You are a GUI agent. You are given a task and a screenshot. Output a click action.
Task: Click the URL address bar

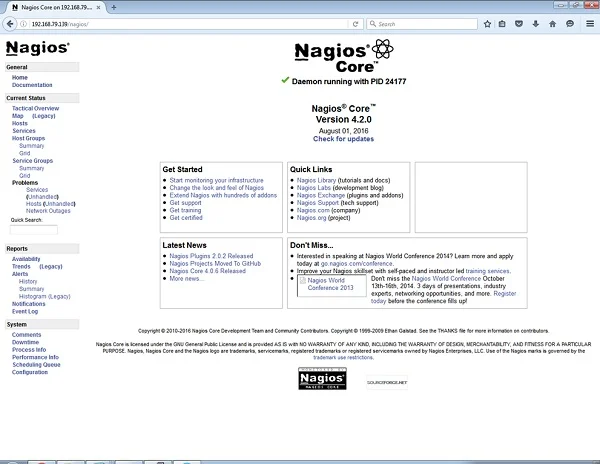[189, 24]
